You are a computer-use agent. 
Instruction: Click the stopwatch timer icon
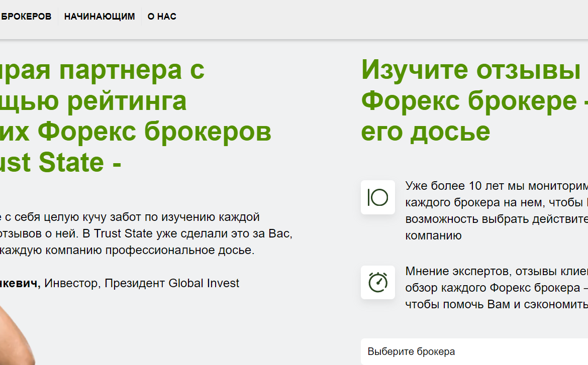pyautogui.click(x=378, y=282)
